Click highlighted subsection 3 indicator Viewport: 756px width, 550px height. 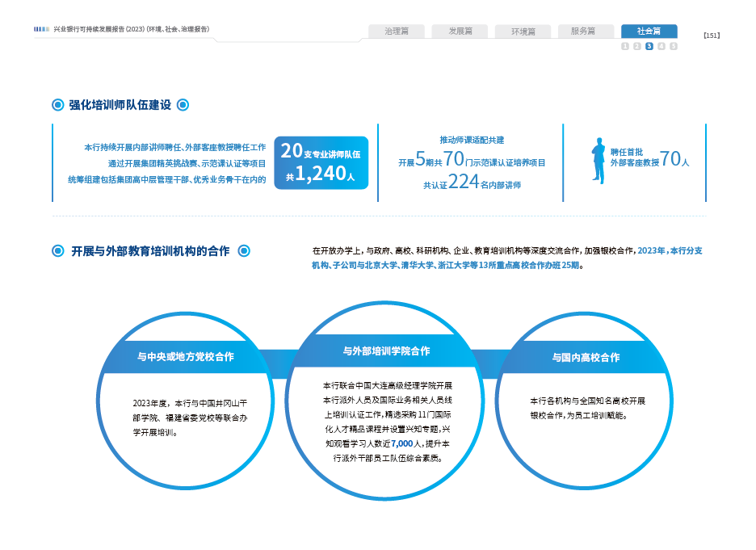pos(649,46)
